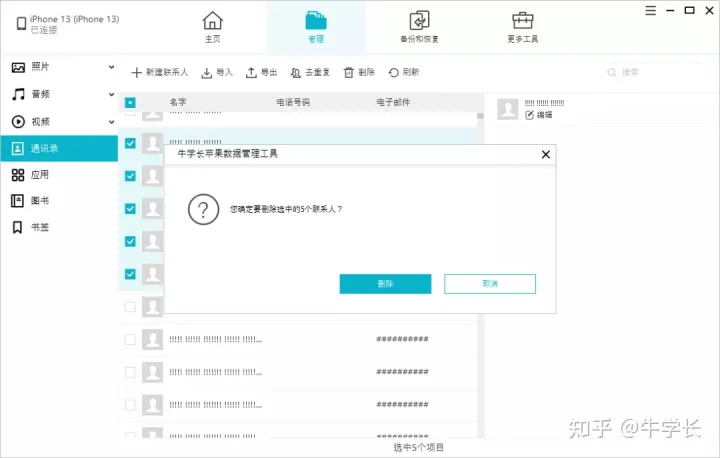This screenshot has height=458, width=720.
Task: Uncheck the fifth, lowest checked contact checkbox
Action: (x=130, y=274)
